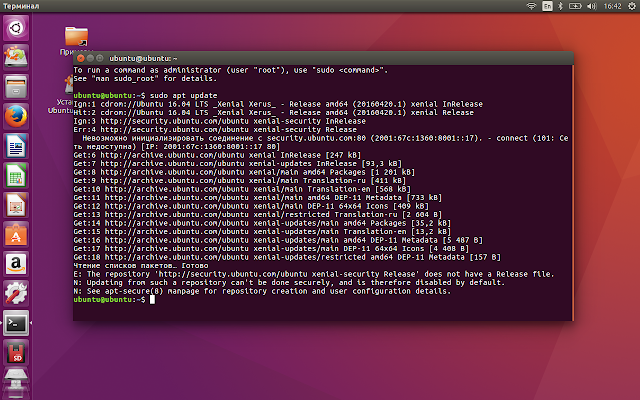Open the Files manager from launcher
The height and width of the screenshot is (400, 640).
click(x=16, y=87)
